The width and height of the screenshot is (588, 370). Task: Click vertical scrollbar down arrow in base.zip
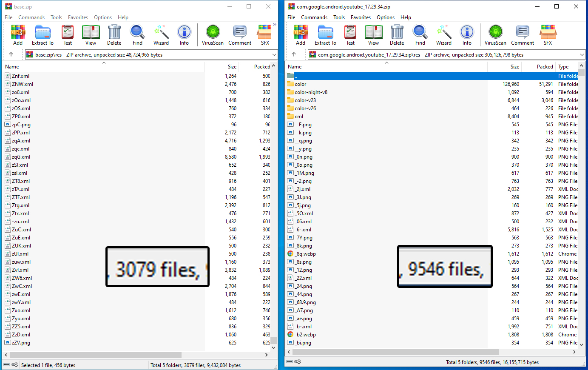(274, 347)
